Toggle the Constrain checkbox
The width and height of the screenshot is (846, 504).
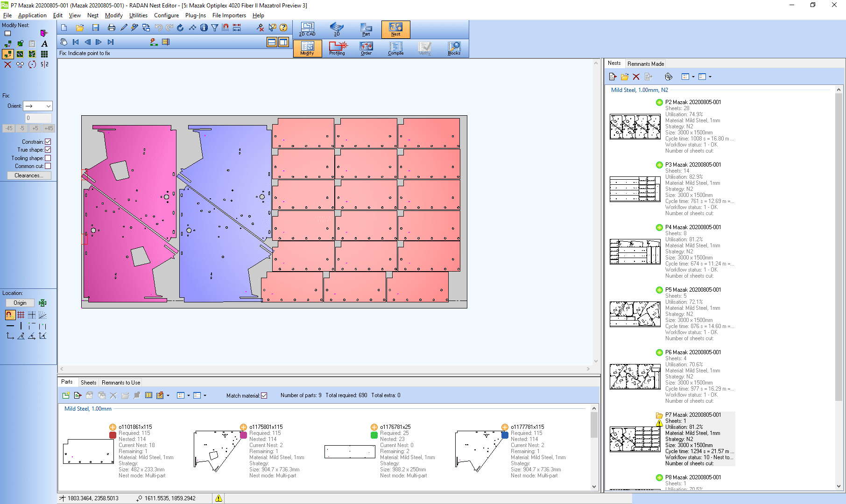(x=49, y=141)
